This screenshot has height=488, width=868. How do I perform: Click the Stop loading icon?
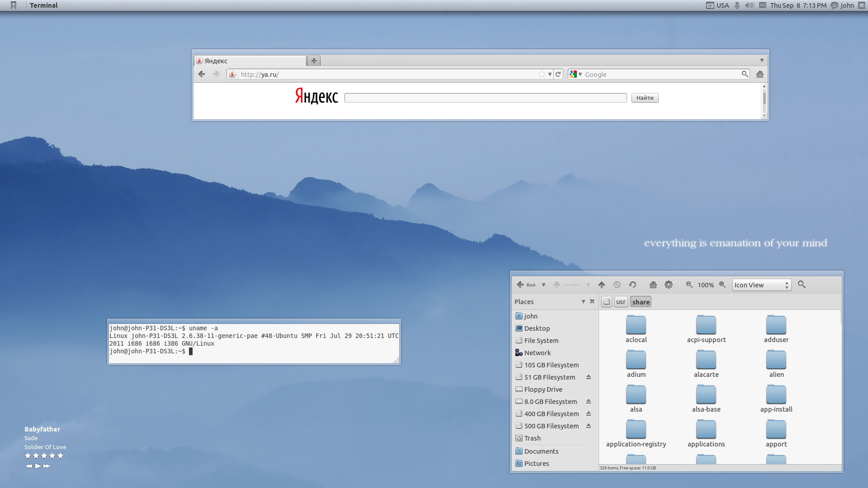coord(617,285)
